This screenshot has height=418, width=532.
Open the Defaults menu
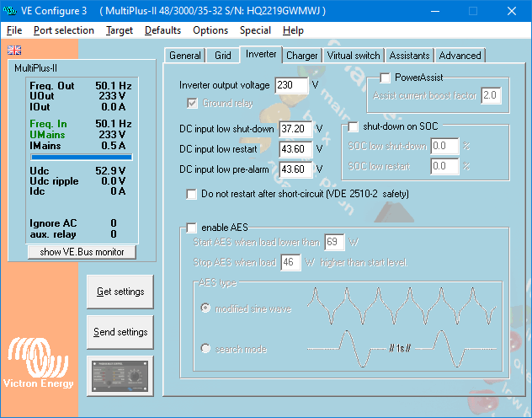(x=162, y=30)
